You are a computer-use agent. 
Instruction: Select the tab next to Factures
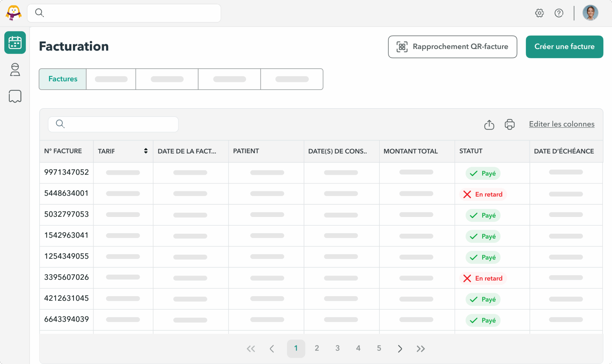111,79
